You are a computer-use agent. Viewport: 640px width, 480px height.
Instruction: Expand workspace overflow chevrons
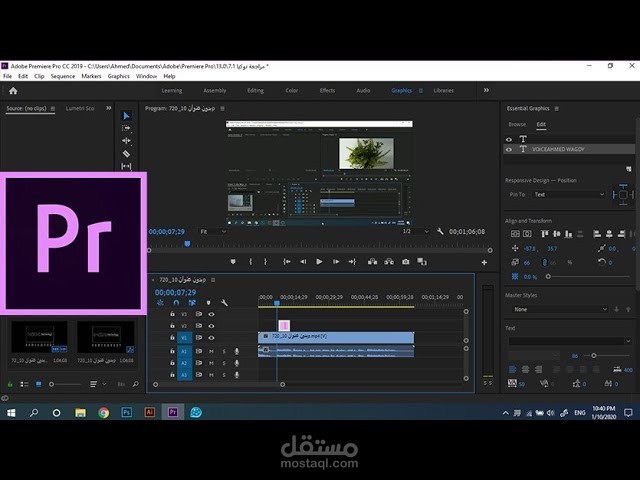pyautogui.click(x=486, y=90)
